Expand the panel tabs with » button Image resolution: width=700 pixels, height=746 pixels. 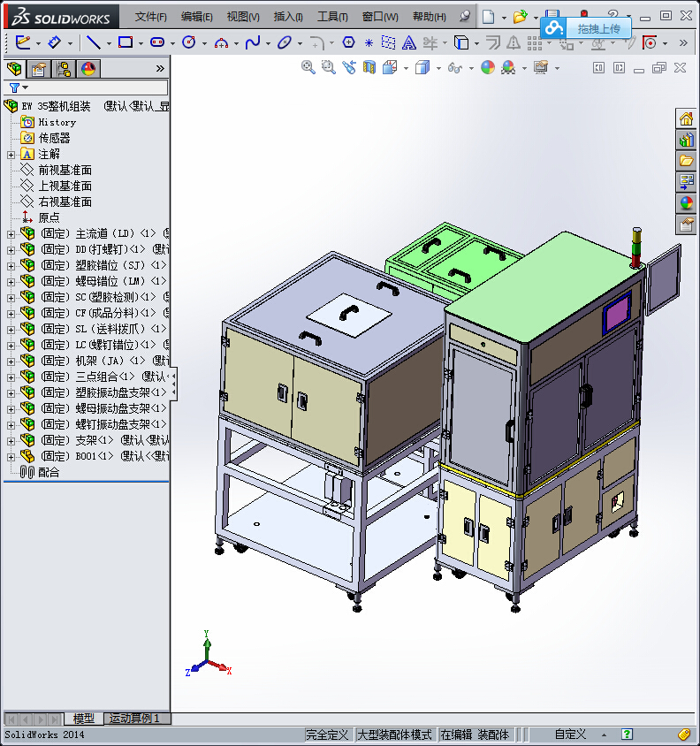coord(160,69)
